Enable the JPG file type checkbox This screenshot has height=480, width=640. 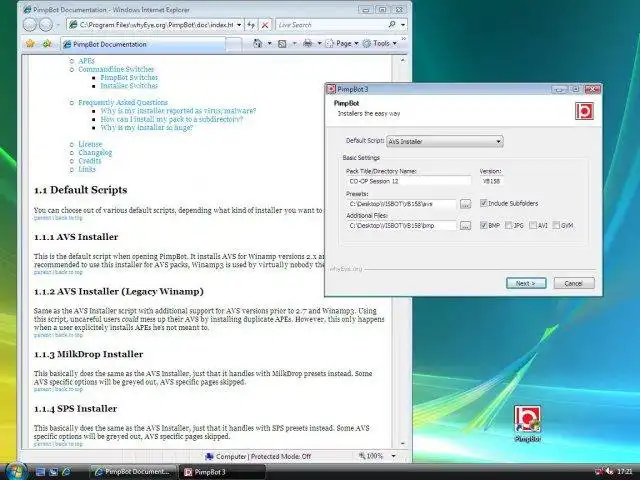coord(509,225)
